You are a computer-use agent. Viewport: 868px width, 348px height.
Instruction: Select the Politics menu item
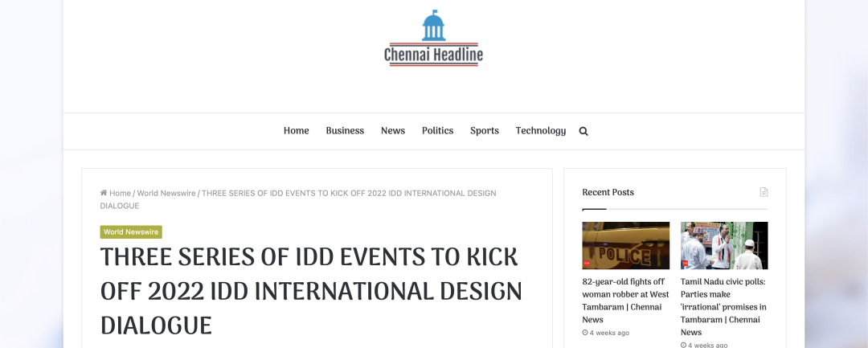click(437, 131)
